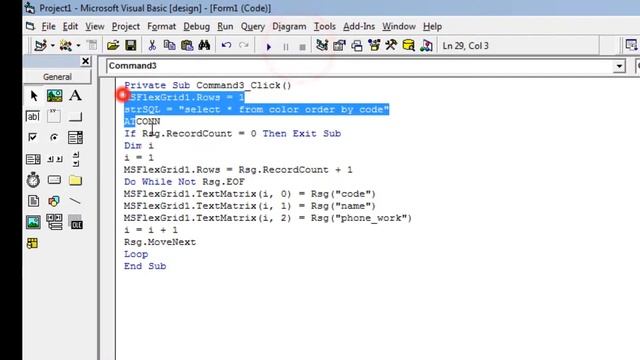The image size is (640, 360).
Task: Select the Pointer tool in toolbox
Action: pyautogui.click(x=33, y=96)
